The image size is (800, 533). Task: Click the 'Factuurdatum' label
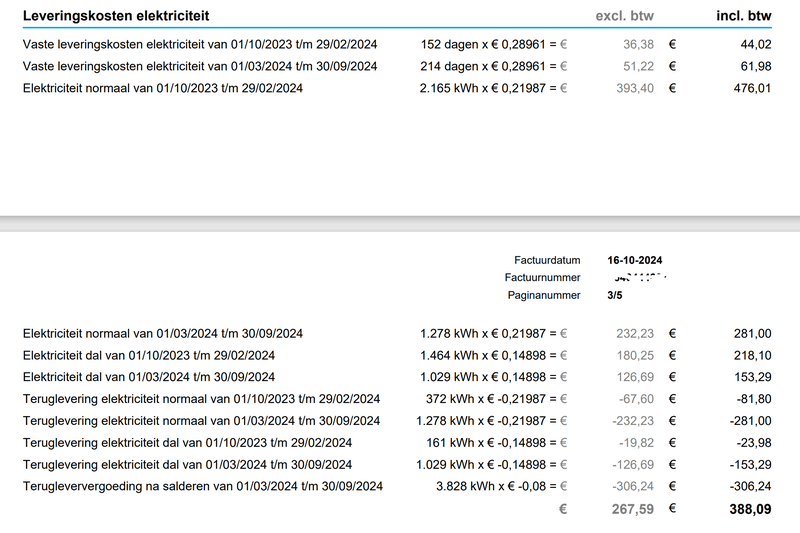547,260
